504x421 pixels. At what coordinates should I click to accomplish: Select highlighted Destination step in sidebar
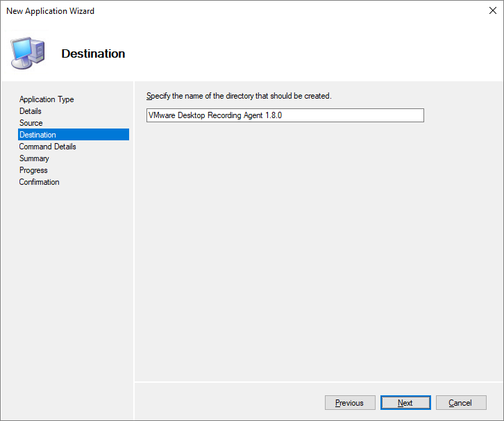38,135
